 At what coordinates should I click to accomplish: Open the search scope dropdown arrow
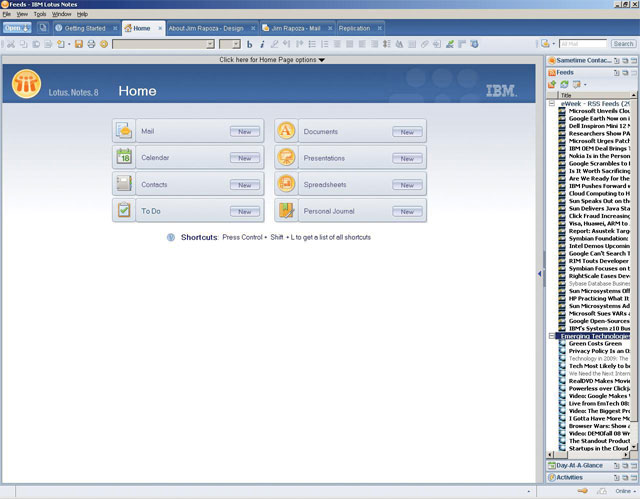point(554,44)
